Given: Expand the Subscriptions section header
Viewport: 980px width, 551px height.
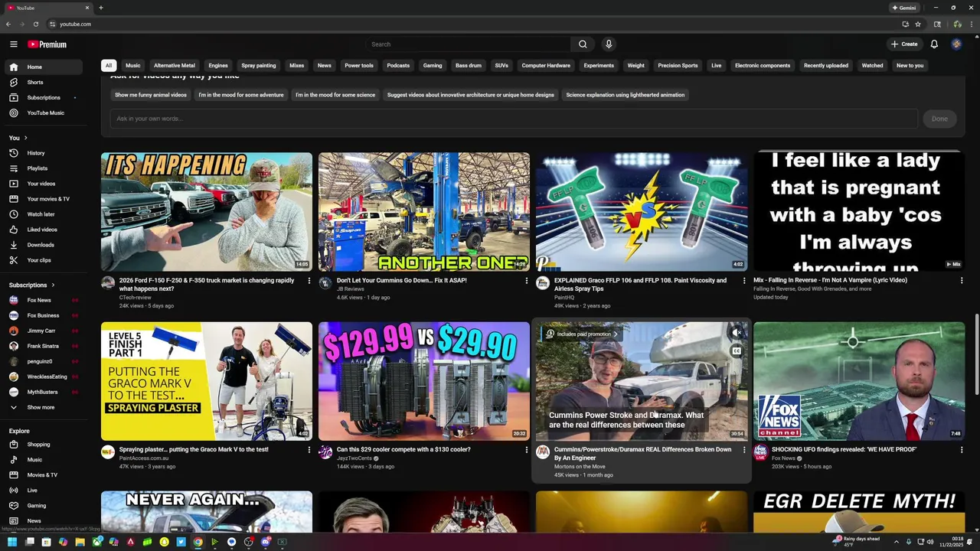Looking at the screenshot, I should click(32, 285).
